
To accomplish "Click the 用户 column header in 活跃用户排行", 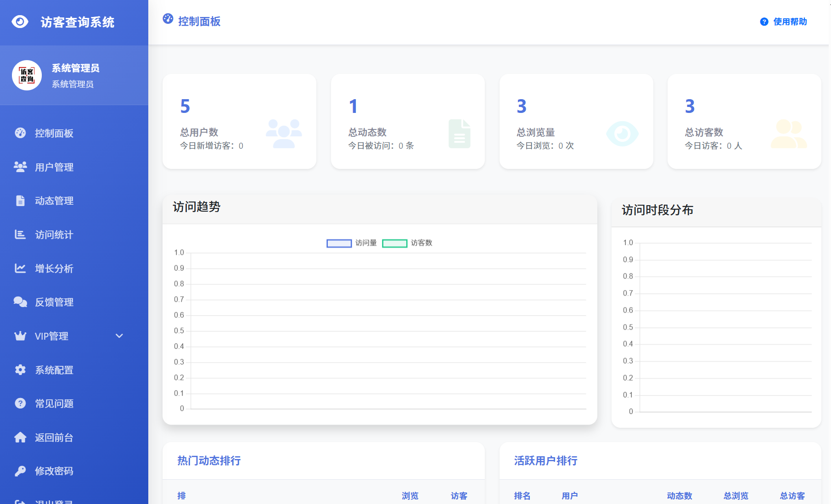I will pyautogui.click(x=570, y=496).
